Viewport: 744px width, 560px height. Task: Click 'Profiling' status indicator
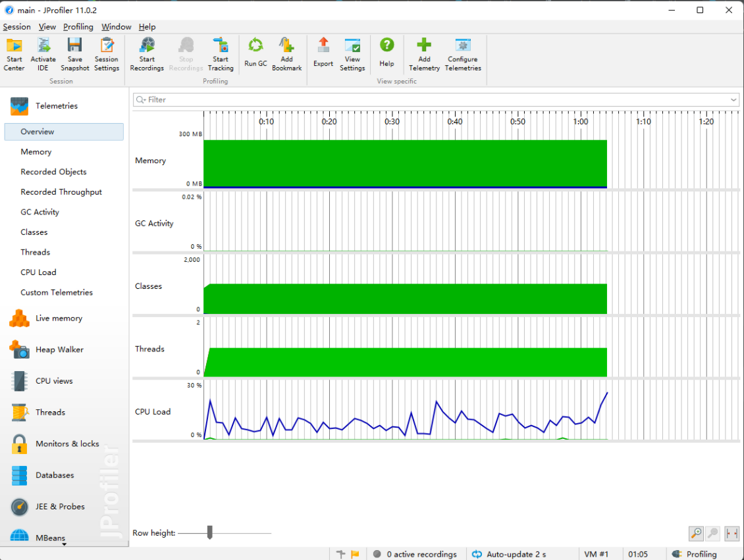695,554
